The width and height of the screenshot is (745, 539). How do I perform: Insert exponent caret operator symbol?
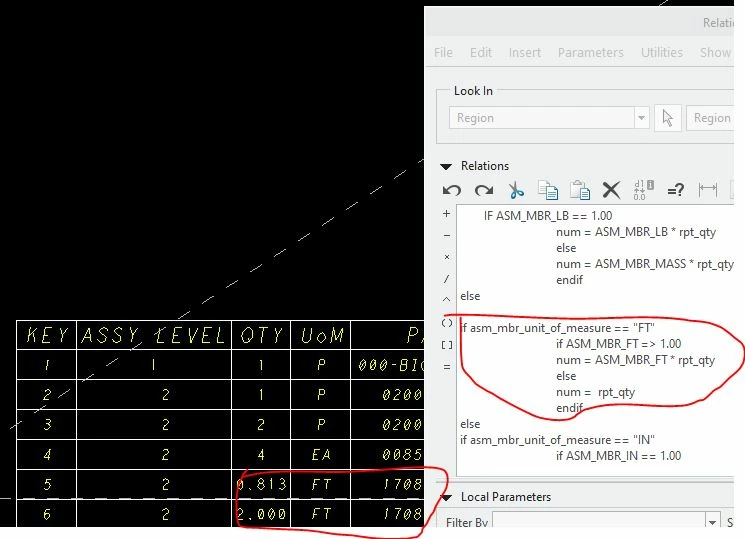(x=446, y=299)
